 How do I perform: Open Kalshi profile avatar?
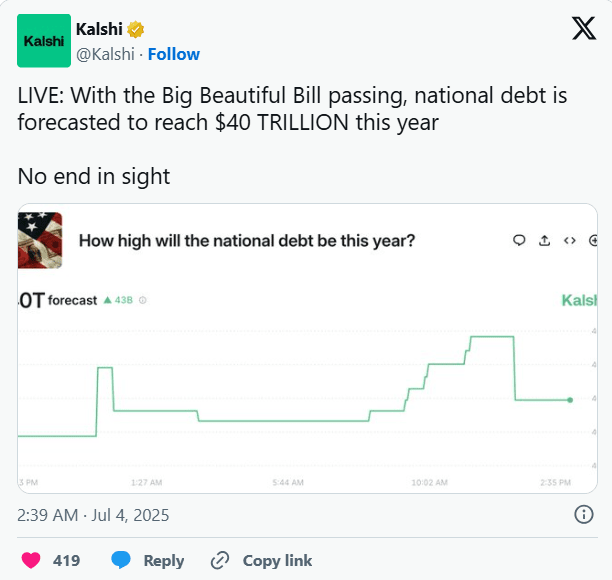tap(44, 41)
